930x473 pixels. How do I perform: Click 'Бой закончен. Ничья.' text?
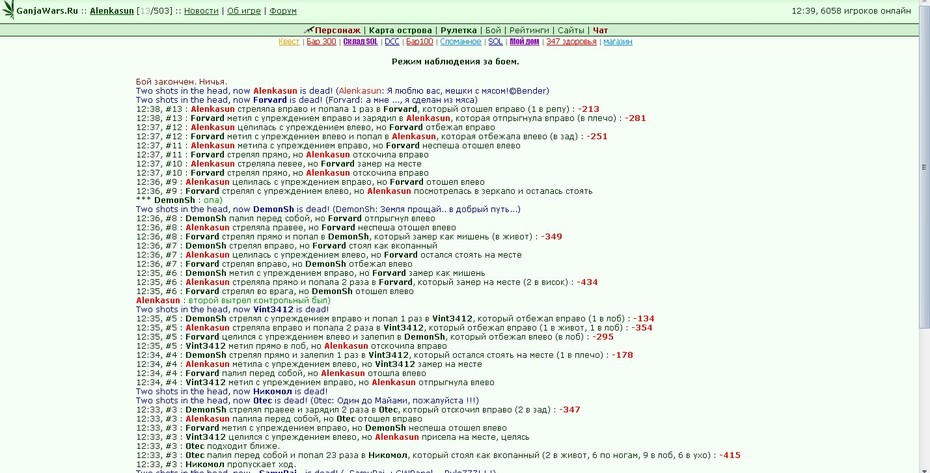pyautogui.click(x=181, y=82)
